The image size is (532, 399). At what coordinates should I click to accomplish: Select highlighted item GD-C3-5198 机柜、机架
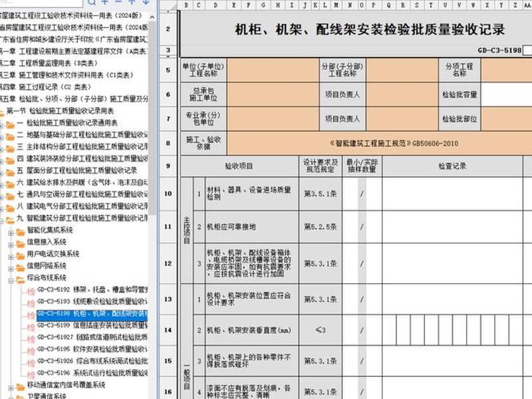(92, 314)
